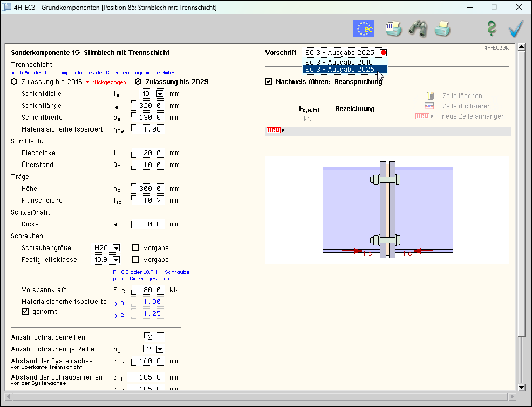
Task: Expand the Festigkeitsklasse 10.9 dropdown
Action: [116, 260]
